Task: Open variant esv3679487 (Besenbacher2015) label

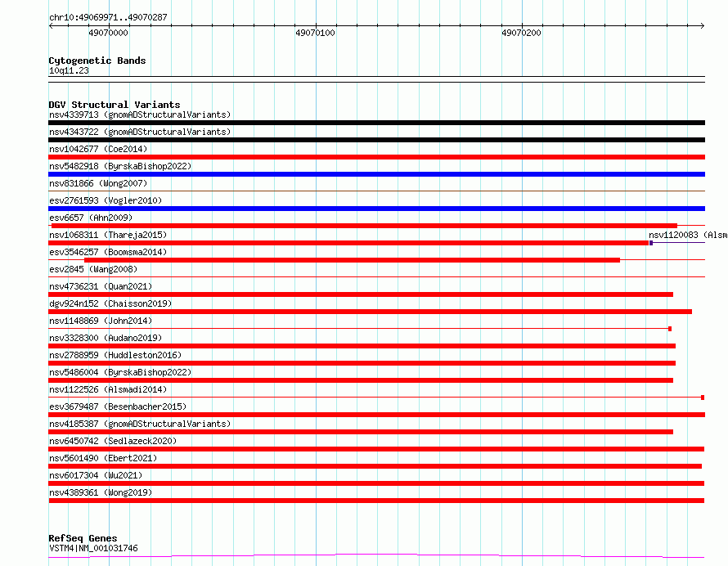Action: (x=118, y=407)
